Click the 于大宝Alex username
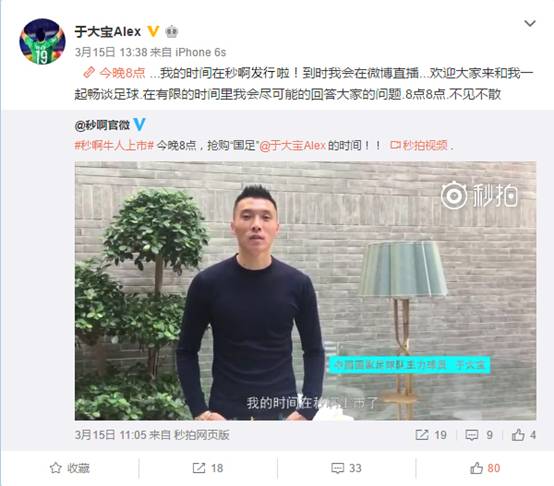The image size is (554, 486). (x=108, y=32)
